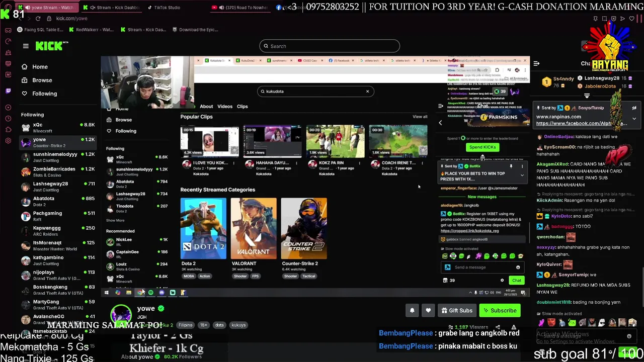
Task: Open Chrome in the streamed taskbar
Action: point(140,292)
